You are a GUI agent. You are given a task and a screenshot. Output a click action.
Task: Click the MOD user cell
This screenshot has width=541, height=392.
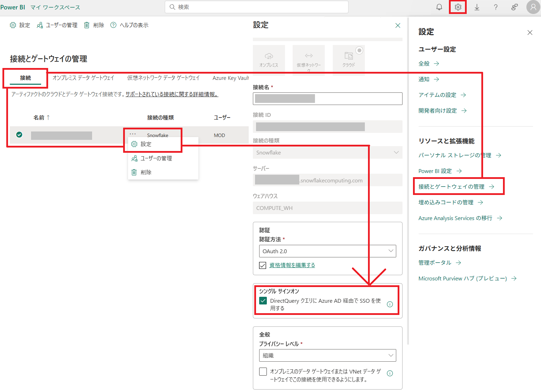click(219, 135)
